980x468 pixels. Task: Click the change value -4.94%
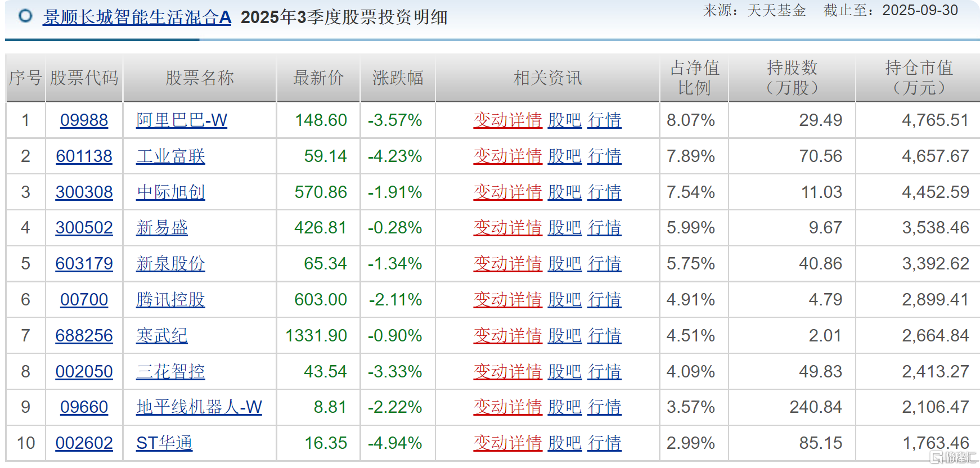coord(395,443)
